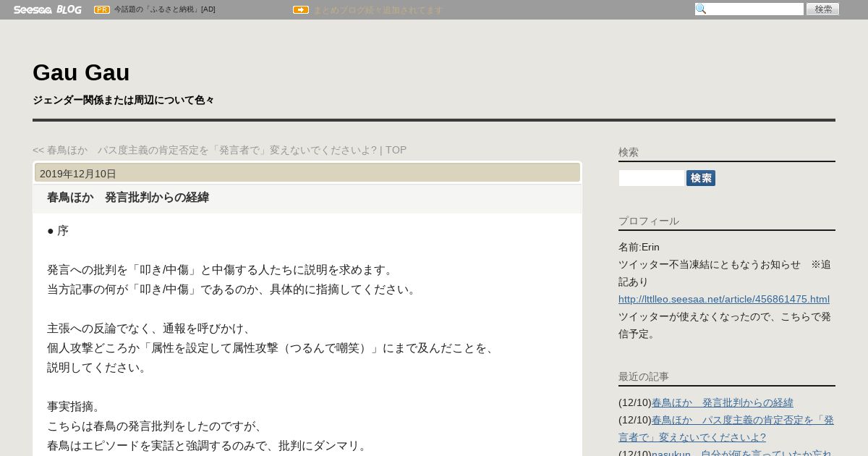Open recent post about パス度主義の肯定否定
Image resolution: width=868 pixels, height=456 pixels.
pyautogui.click(x=726, y=428)
